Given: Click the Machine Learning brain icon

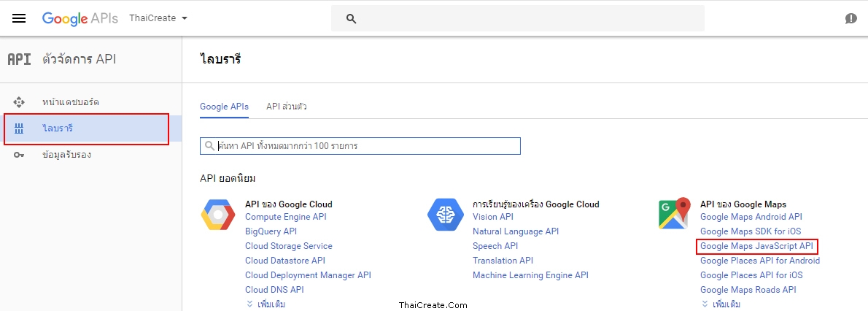Looking at the screenshot, I should pos(445,215).
